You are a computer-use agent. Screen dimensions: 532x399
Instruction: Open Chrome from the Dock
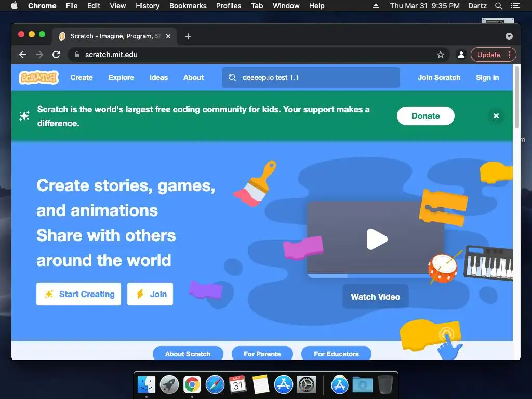click(192, 384)
